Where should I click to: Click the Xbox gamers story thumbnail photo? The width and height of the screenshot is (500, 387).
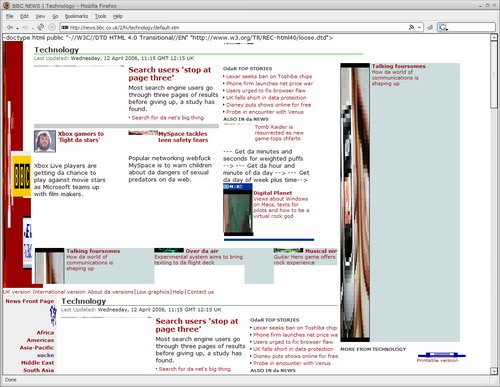pyautogui.click(x=45, y=141)
